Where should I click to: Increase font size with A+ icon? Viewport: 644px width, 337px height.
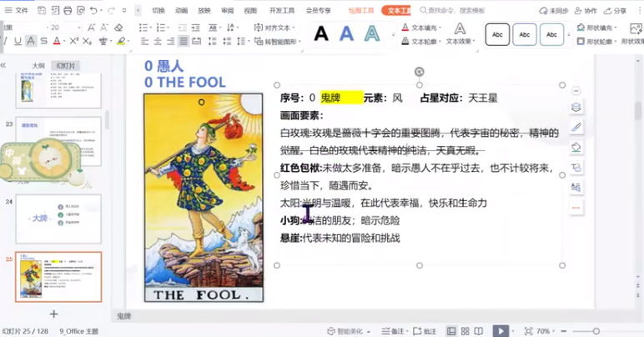point(91,28)
